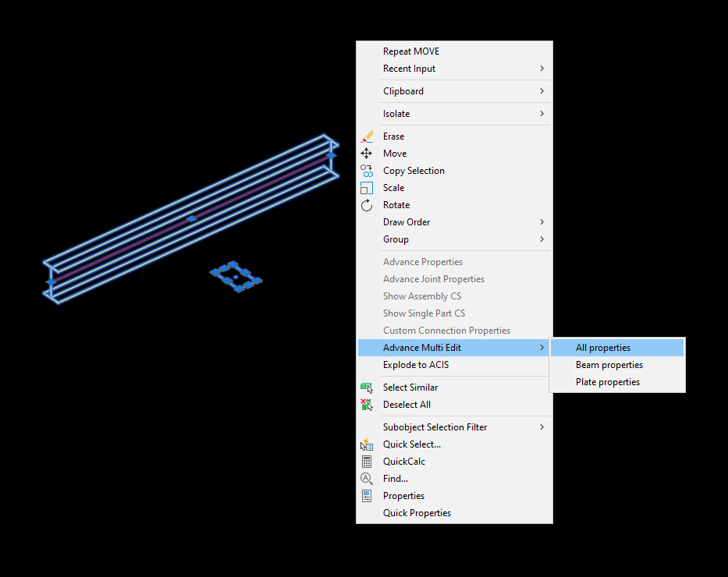This screenshot has height=577, width=728.
Task: Expand the Isolate submenu arrow
Action: click(542, 114)
